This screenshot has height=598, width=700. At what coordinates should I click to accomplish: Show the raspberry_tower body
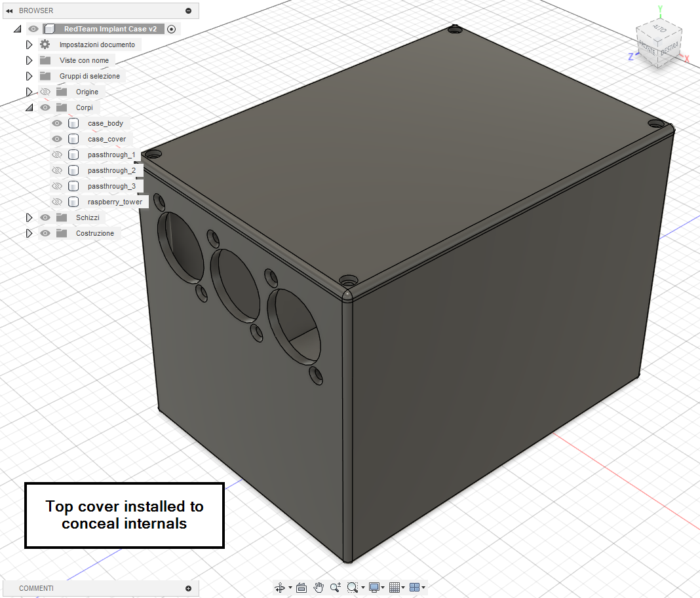(57, 202)
